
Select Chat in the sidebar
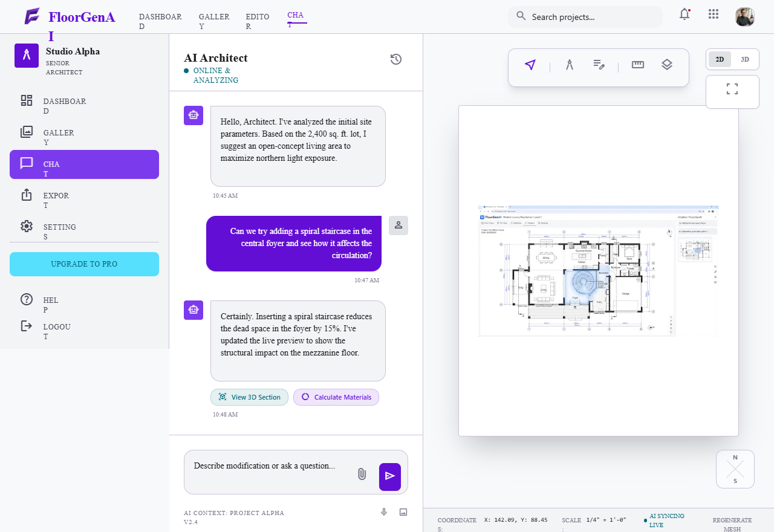pos(84,164)
